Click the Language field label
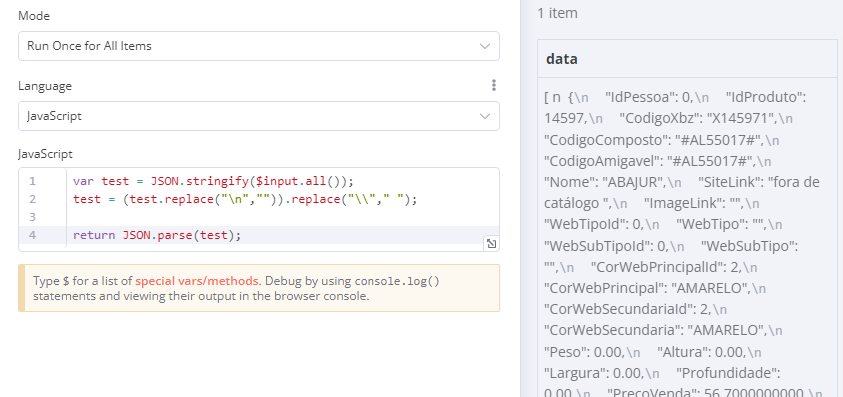The height and width of the screenshot is (397, 843). [45, 86]
